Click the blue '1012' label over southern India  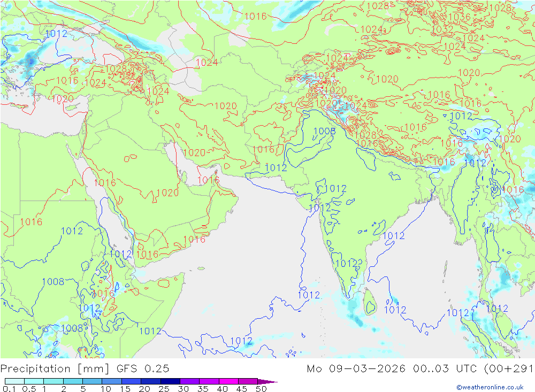346,263
